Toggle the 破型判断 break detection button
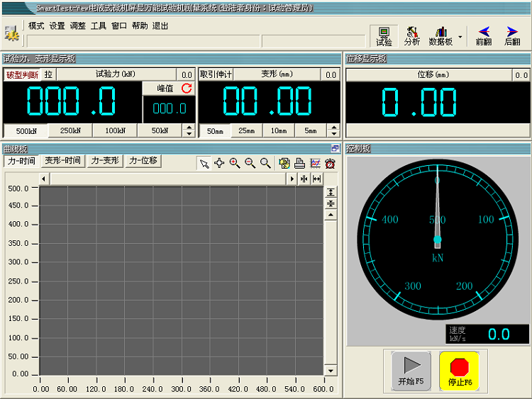This screenshot has height=399, width=532. tap(22, 74)
